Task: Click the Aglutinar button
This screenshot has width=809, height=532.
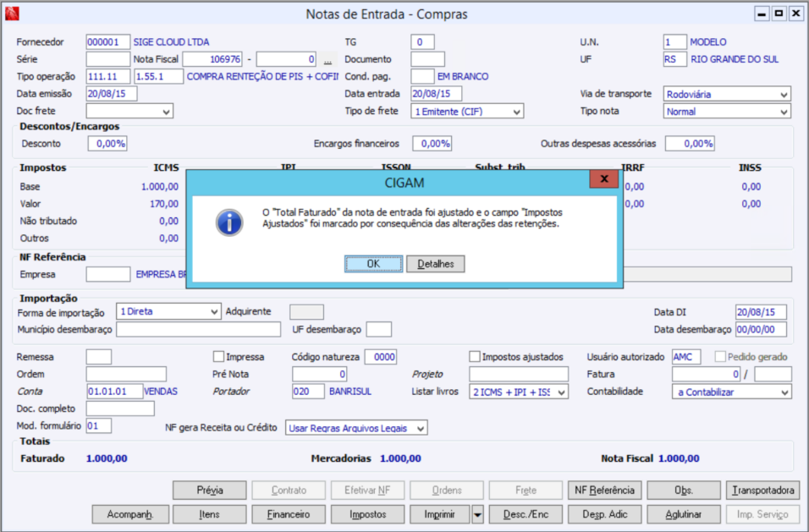Action: (x=684, y=514)
